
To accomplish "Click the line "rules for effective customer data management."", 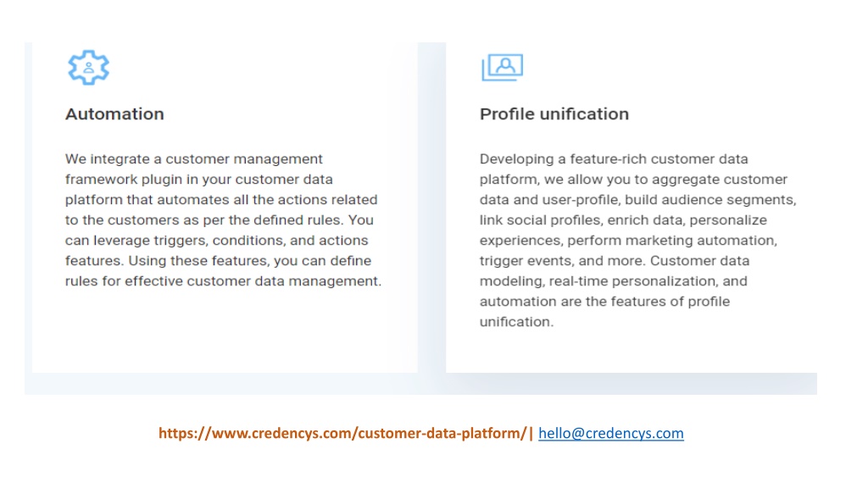I will [223, 281].
